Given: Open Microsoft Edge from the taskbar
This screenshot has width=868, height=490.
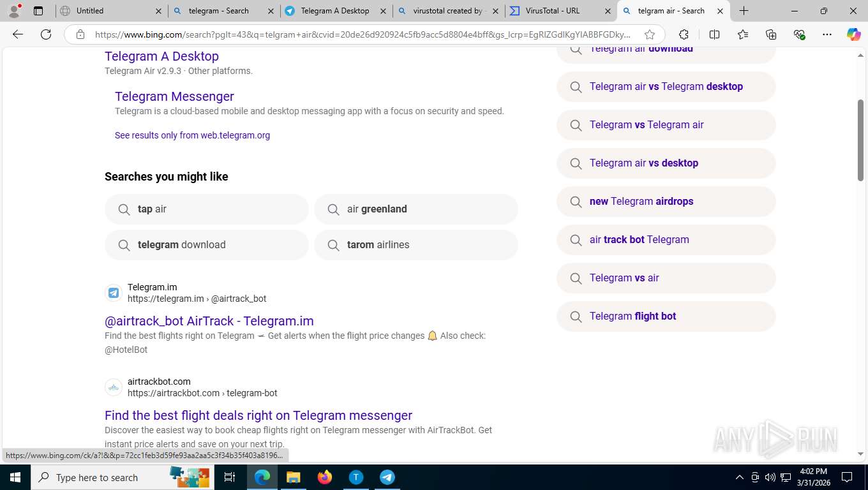Looking at the screenshot, I should pyautogui.click(x=262, y=477).
